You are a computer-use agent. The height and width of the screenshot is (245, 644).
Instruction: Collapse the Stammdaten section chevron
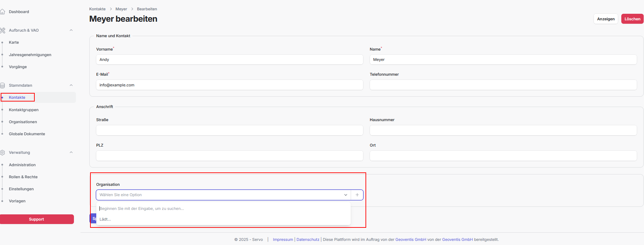click(71, 85)
